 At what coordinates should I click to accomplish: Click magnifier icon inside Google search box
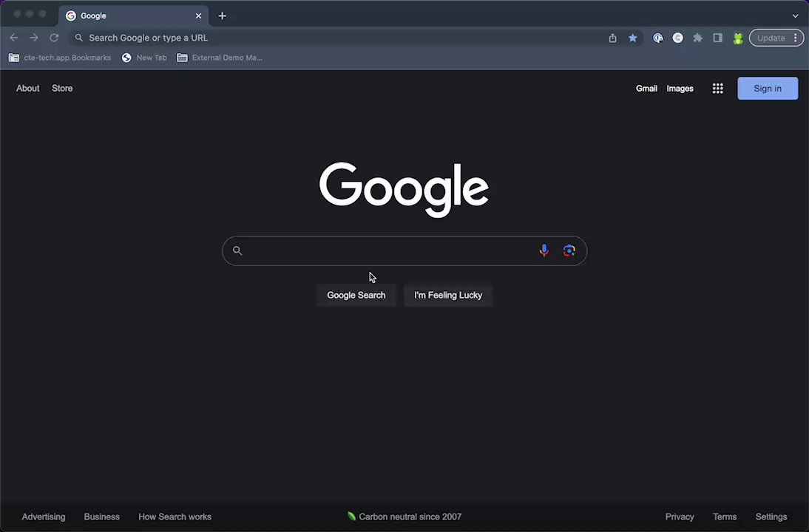(x=237, y=250)
